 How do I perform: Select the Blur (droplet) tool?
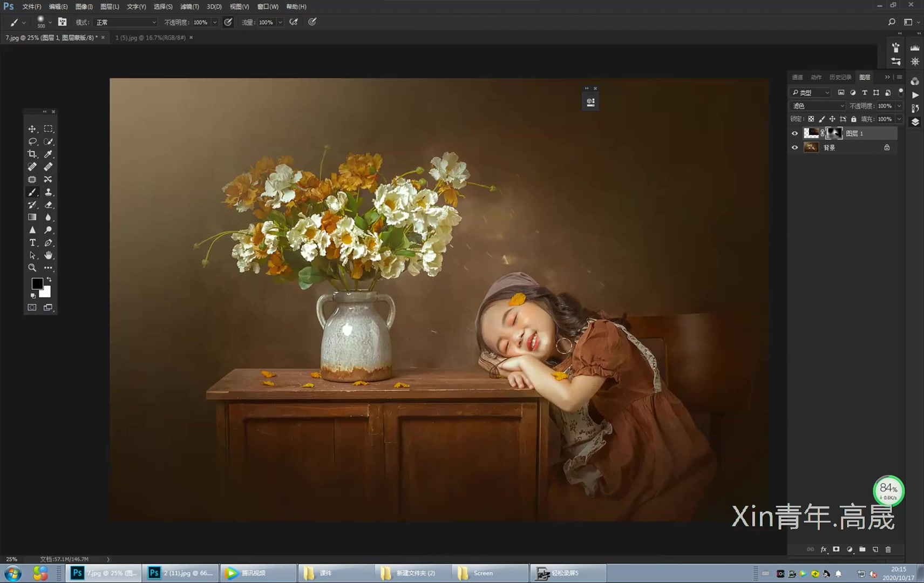49,217
